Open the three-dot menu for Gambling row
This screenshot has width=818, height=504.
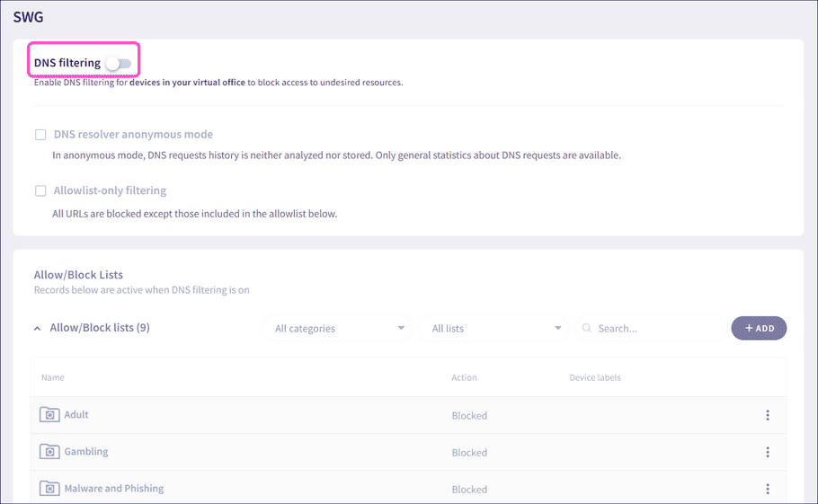click(x=768, y=452)
